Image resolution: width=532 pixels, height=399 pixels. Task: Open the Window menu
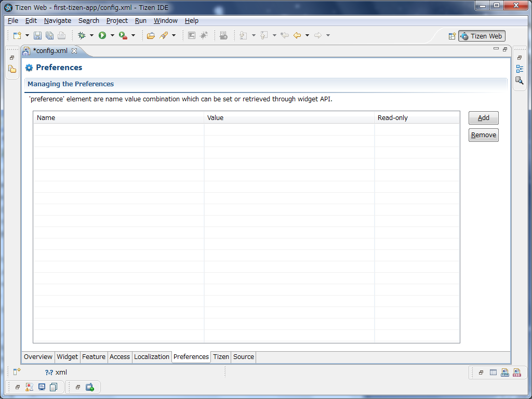166,21
